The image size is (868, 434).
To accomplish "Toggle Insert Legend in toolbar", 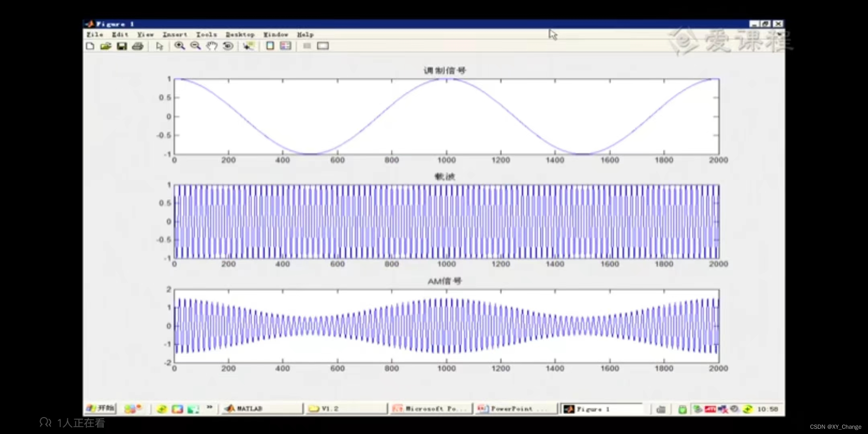I will pyautogui.click(x=286, y=46).
